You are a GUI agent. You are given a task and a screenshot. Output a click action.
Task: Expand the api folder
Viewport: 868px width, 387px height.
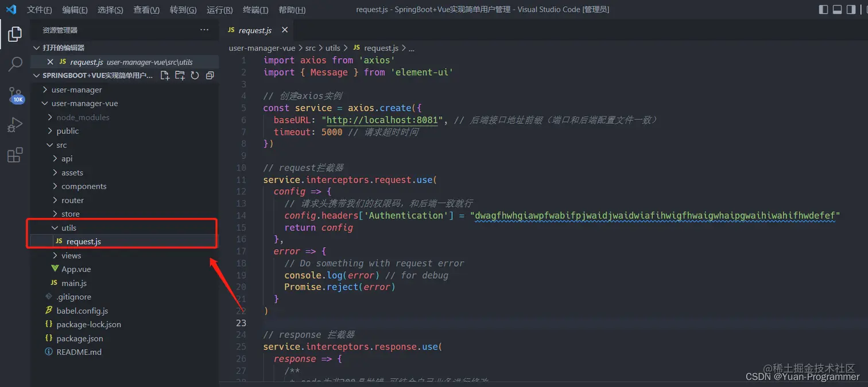click(125, 158)
